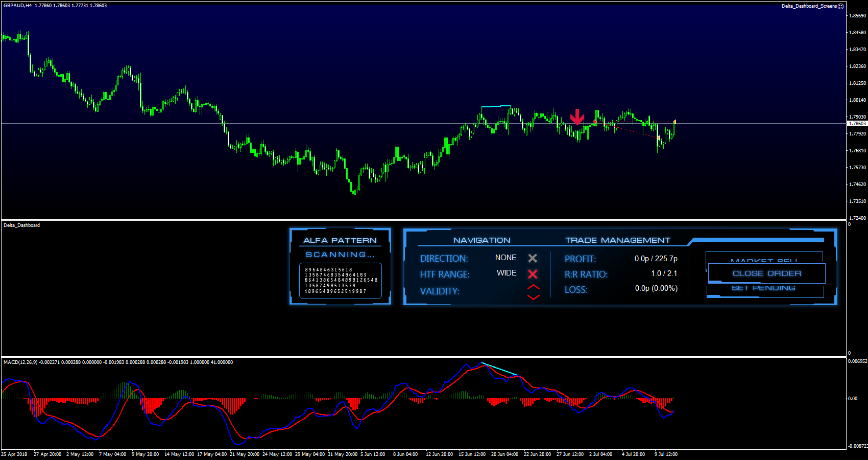The width and height of the screenshot is (868, 460).
Task: Switch to the NAVIGATION section header
Action: tap(481, 240)
